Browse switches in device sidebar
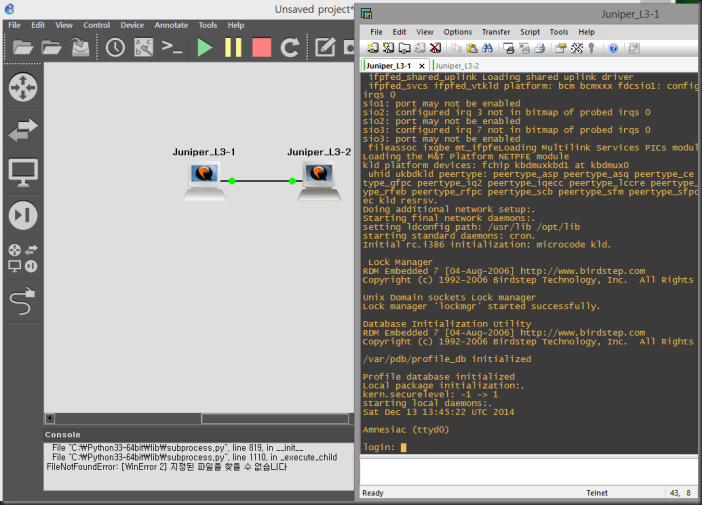 23,129
